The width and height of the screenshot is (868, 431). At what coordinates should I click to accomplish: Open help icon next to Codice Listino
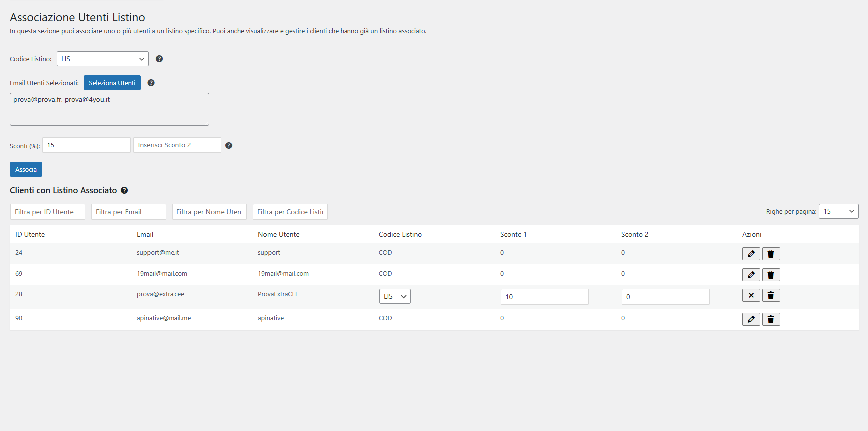[159, 59]
